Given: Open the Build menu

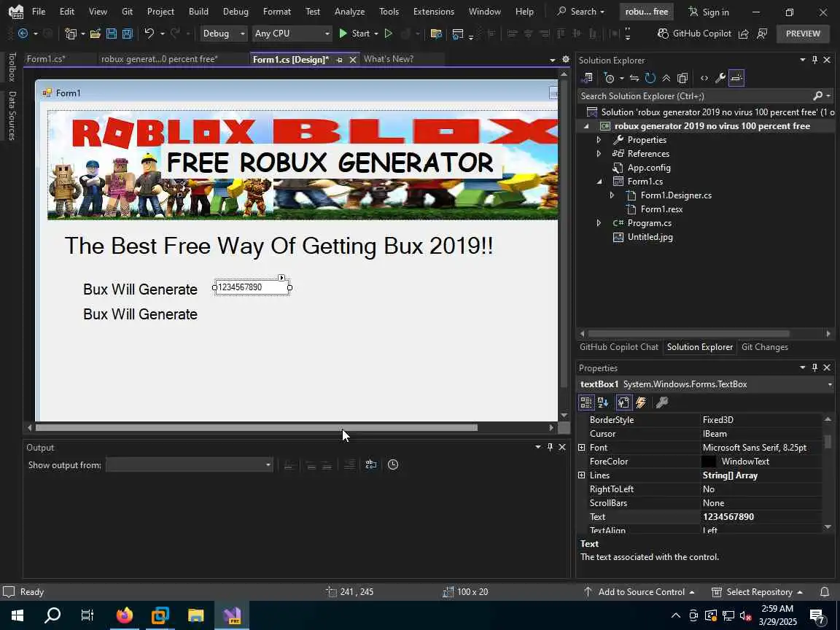Looking at the screenshot, I should click(x=198, y=11).
